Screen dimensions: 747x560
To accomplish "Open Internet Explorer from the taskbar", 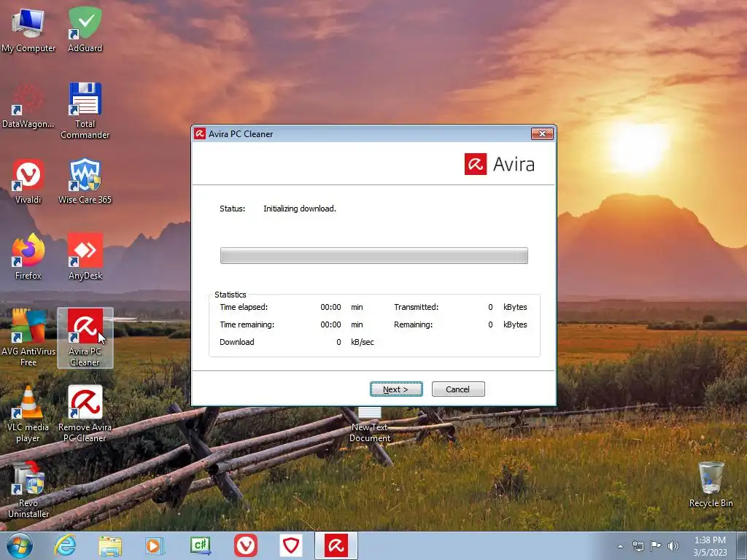I will [x=65, y=545].
